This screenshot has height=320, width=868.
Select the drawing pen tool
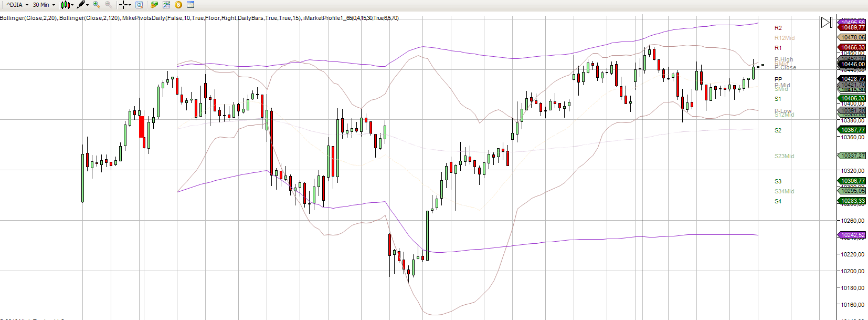pyautogui.click(x=81, y=5)
